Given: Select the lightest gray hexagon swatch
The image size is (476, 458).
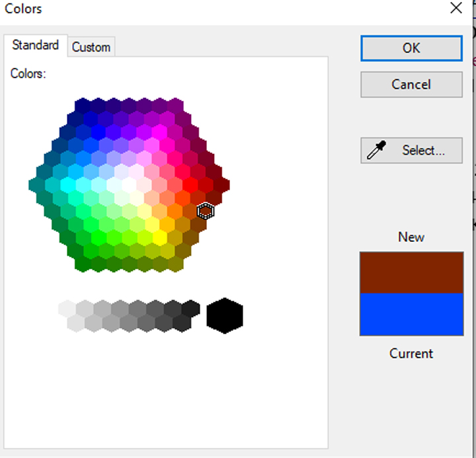Looking at the screenshot, I should 67,308.
